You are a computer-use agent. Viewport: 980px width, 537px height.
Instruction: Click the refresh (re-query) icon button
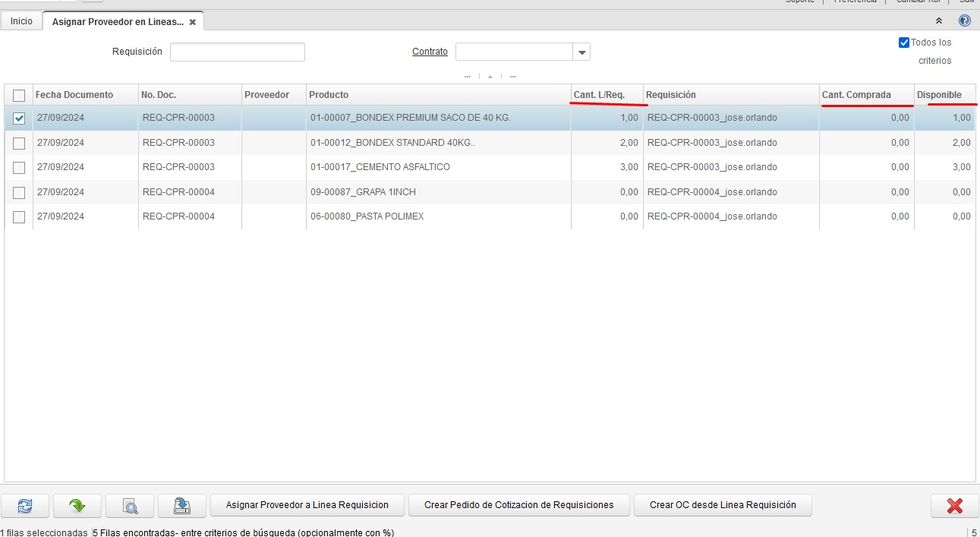[x=25, y=506]
